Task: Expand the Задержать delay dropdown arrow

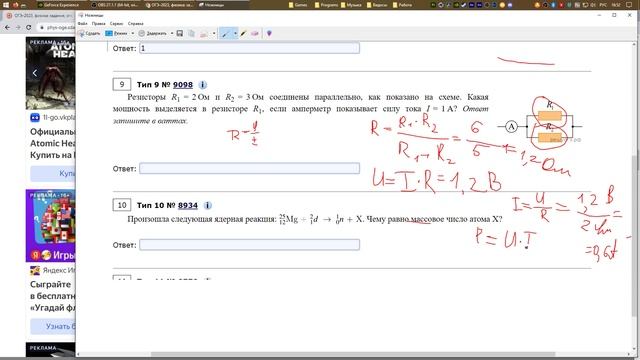Action: click(172, 33)
